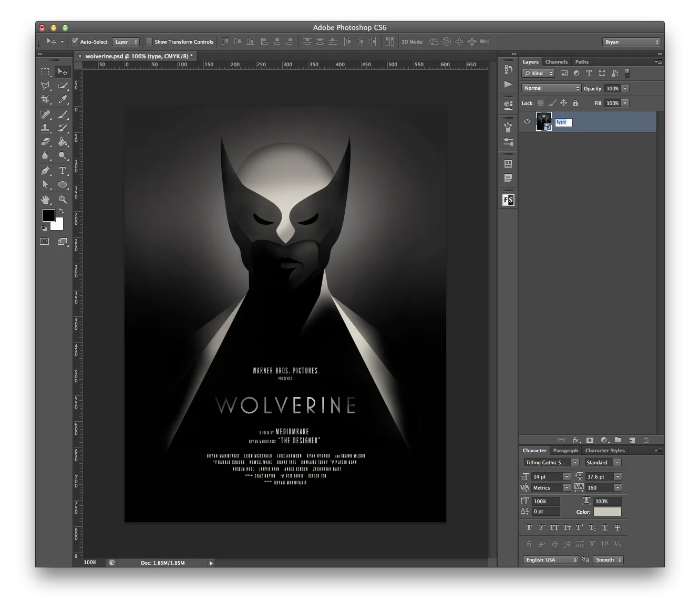Toggle lock transparent pixels
Viewport: 700px width, 614px height.
click(540, 103)
